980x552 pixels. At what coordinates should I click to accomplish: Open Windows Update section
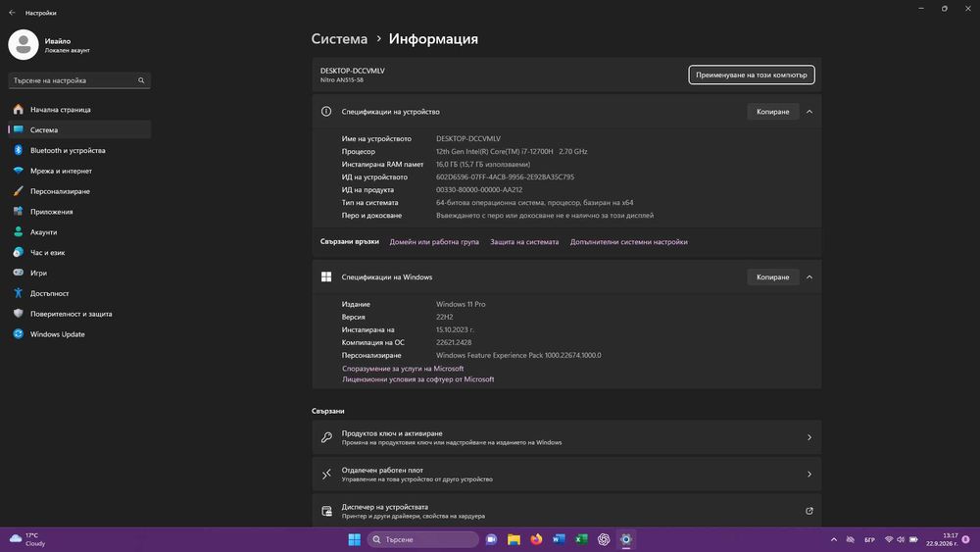click(x=79, y=333)
